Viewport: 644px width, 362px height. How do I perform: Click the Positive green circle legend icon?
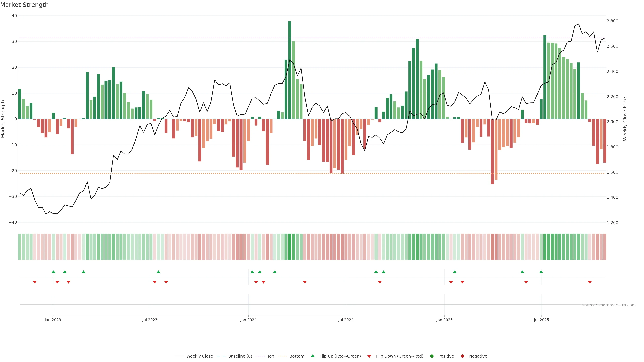coord(432,356)
